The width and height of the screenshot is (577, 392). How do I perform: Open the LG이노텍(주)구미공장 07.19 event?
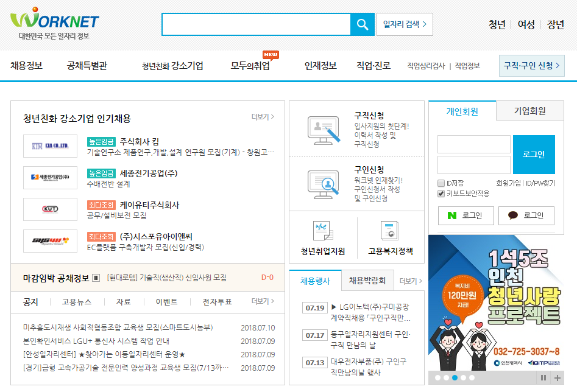pyautogui.click(x=370, y=312)
